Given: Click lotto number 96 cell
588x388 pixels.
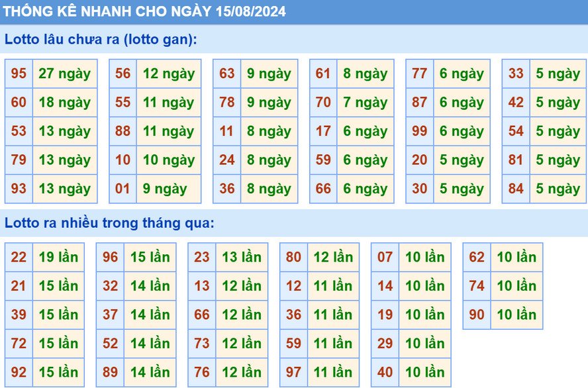Looking at the screenshot, I should 110,257.
